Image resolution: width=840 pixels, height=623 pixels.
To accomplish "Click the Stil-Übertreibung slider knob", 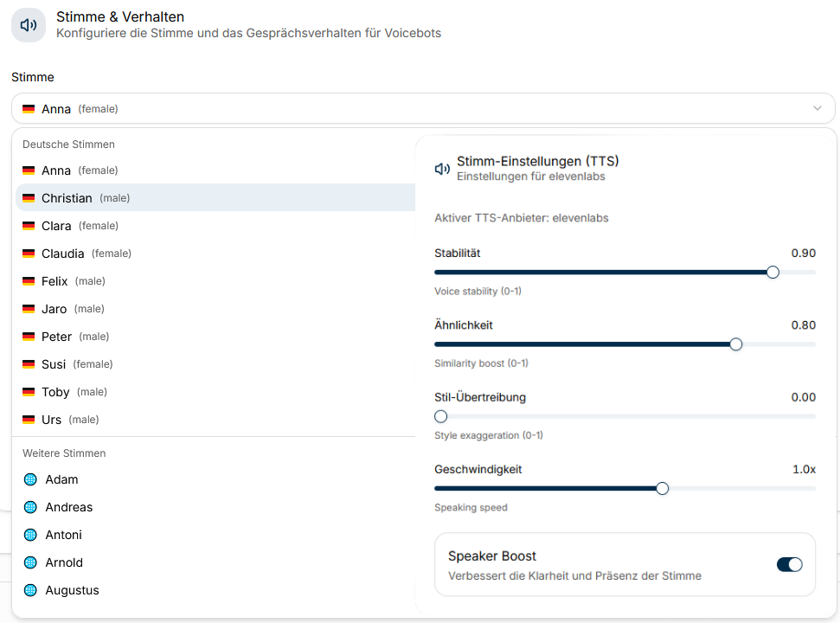I will click(x=440, y=416).
